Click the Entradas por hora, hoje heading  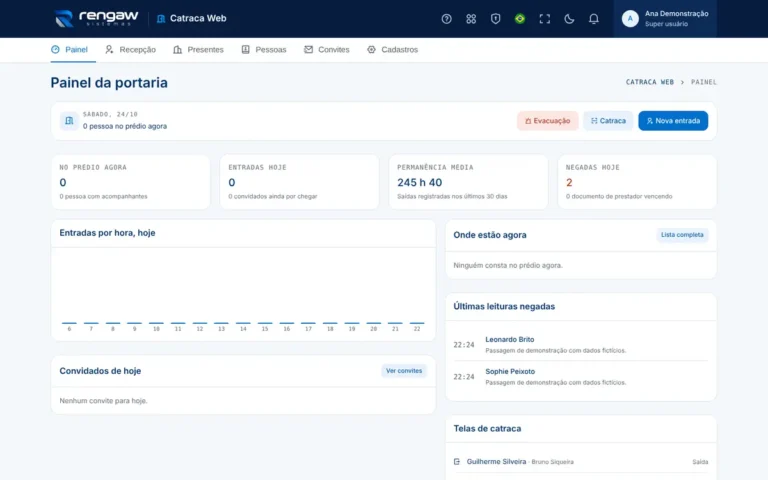point(107,233)
